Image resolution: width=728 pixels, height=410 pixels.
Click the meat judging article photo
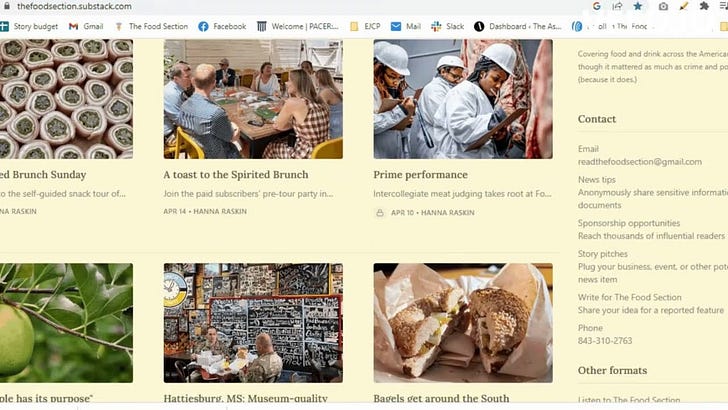pos(463,99)
